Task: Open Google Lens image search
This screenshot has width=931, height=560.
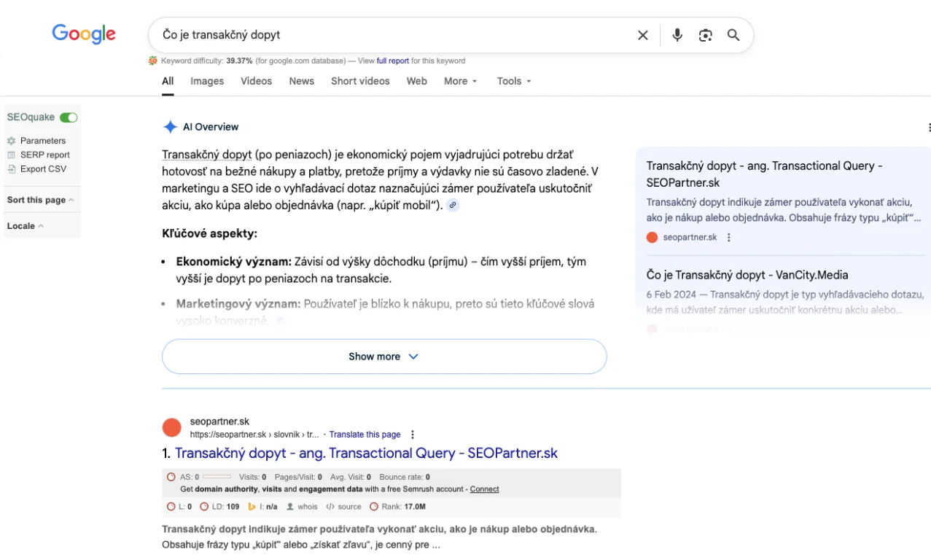Action: click(x=705, y=35)
